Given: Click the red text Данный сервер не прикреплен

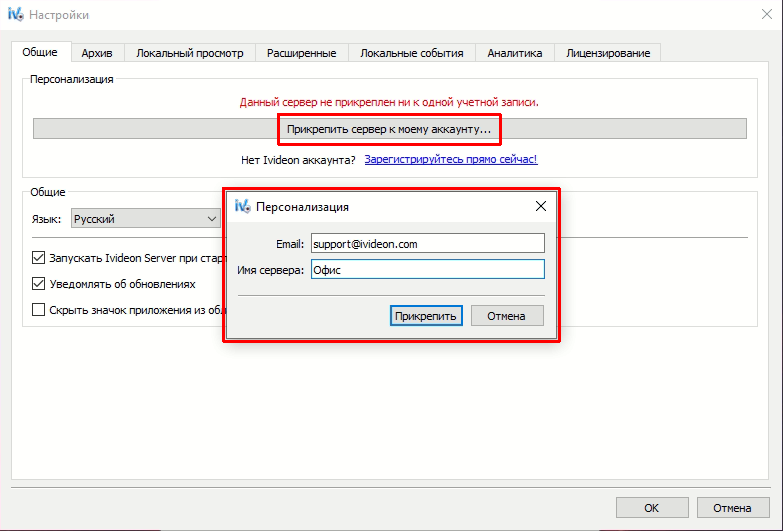Looking at the screenshot, I should tap(389, 102).
